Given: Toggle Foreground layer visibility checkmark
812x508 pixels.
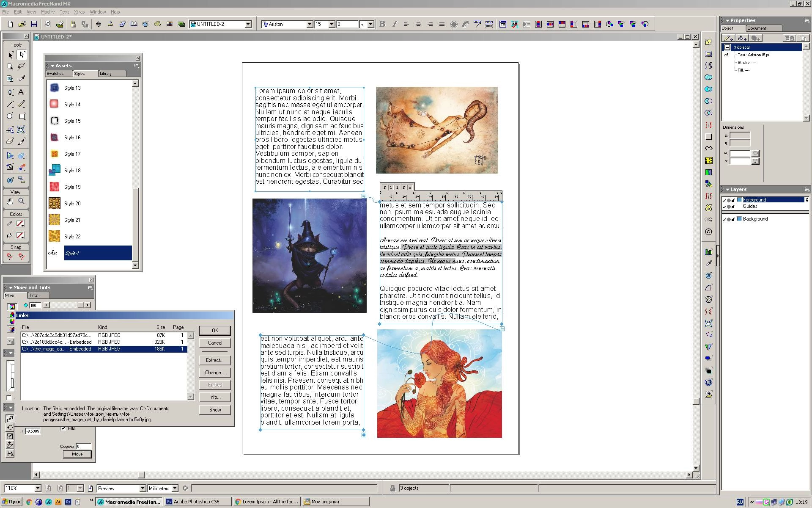Looking at the screenshot, I should tap(724, 200).
